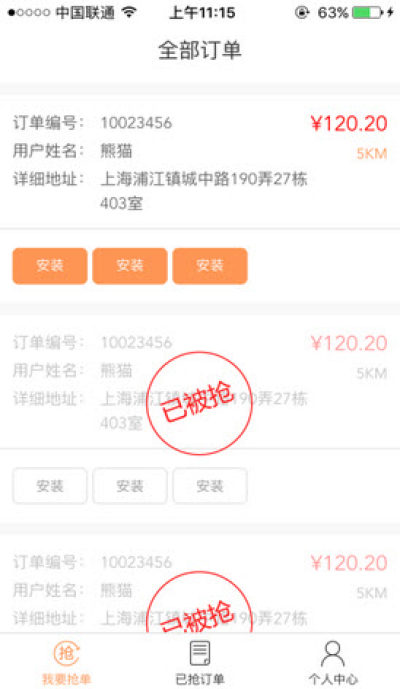Click the second orange 安装 button
This screenshot has height=689, width=400.
[130, 266]
